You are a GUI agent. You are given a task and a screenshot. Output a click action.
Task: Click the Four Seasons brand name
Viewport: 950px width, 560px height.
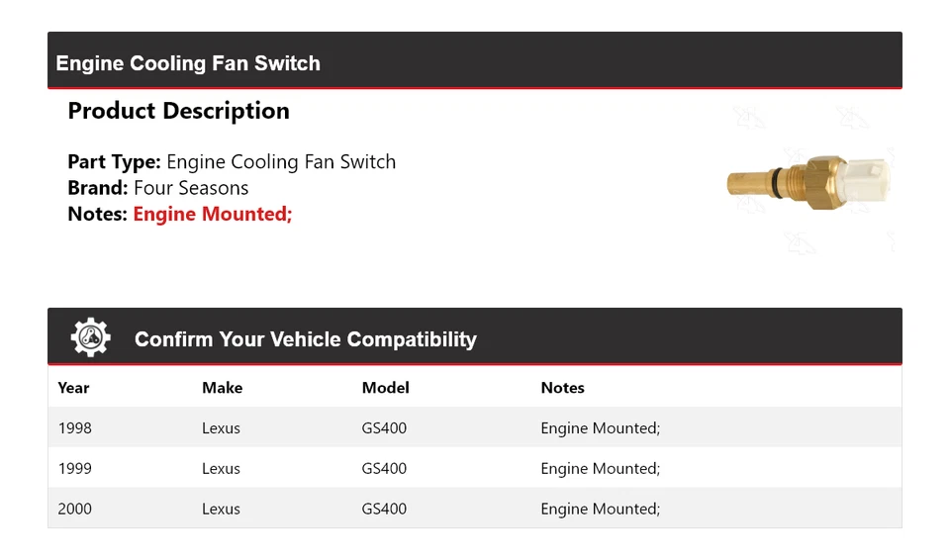191,188
